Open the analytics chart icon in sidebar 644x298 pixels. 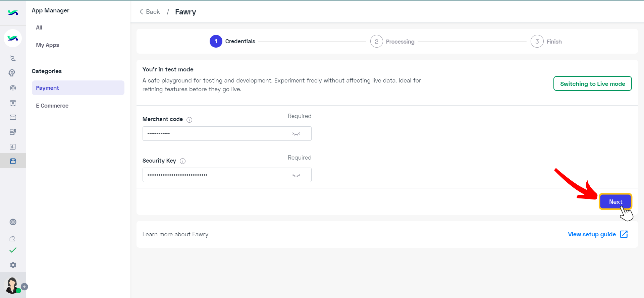pyautogui.click(x=13, y=147)
